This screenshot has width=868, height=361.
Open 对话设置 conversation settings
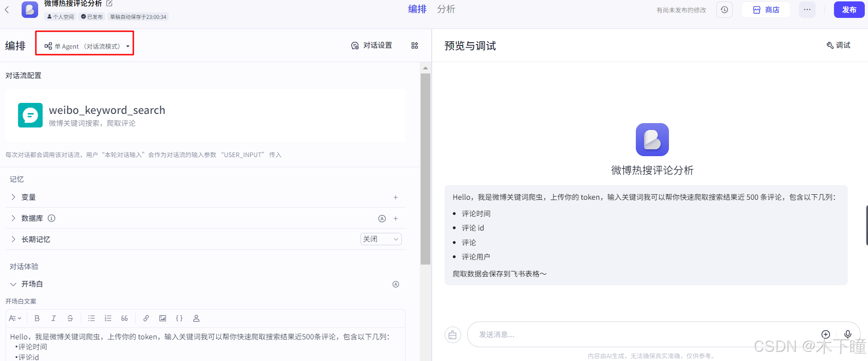[371, 45]
